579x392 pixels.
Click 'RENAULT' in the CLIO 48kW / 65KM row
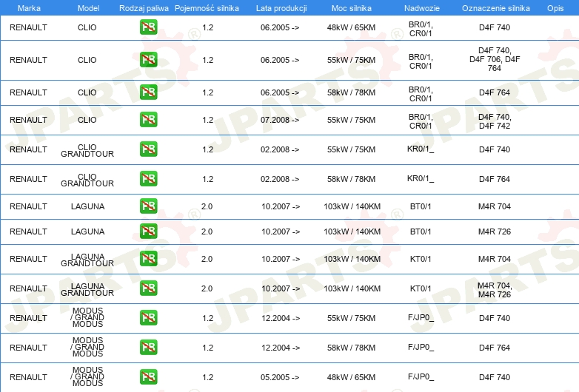28,27
